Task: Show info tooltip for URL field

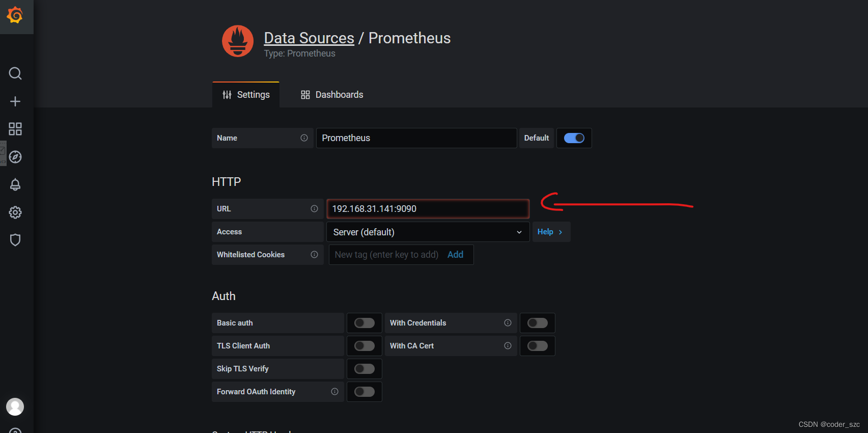Action: [314, 209]
